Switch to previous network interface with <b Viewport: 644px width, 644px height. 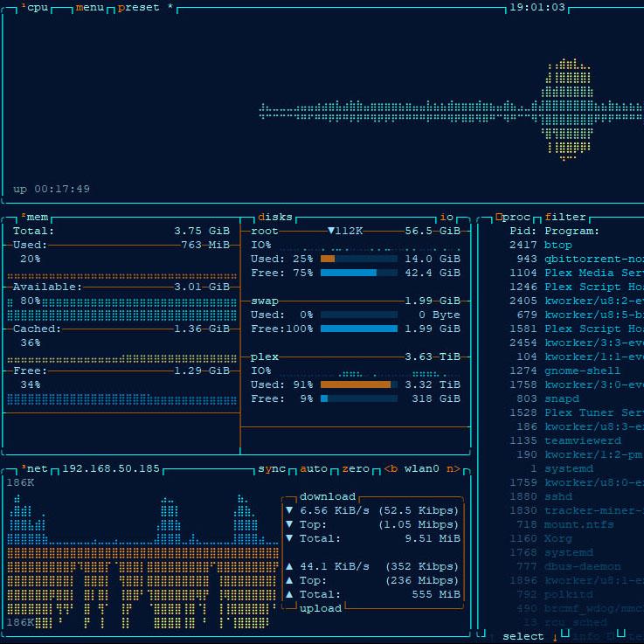[x=391, y=468]
